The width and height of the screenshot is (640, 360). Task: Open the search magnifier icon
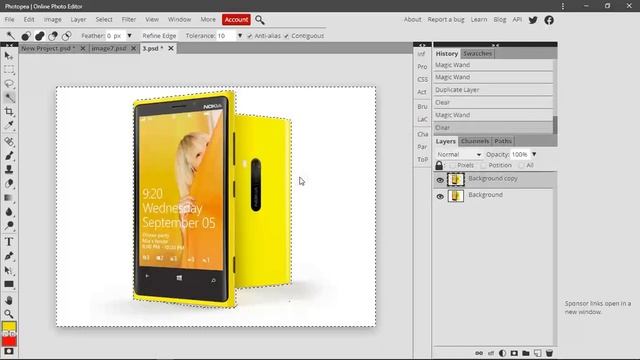pyautogui.click(x=260, y=20)
